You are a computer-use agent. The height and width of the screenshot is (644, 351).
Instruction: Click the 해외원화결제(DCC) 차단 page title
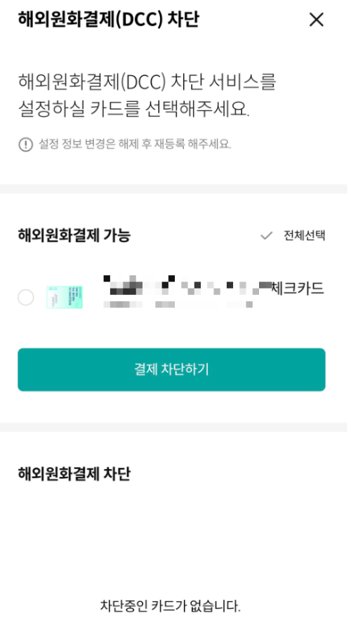coord(108,19)
